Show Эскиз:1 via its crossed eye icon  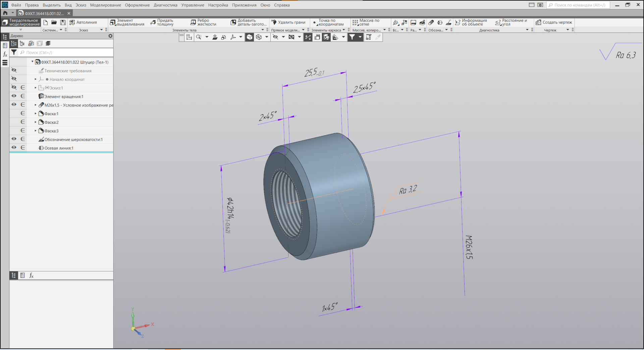point(14,88)
